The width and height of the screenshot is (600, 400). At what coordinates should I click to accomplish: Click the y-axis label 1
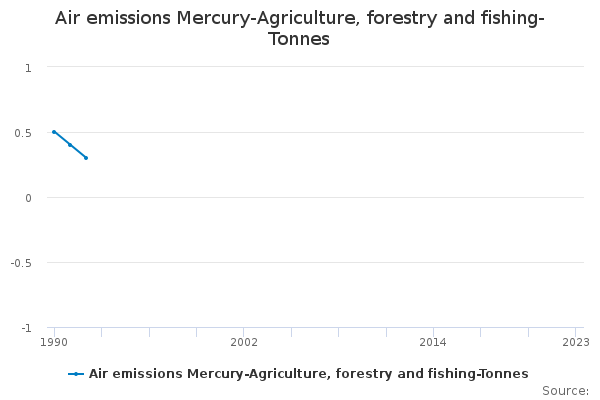point(29,68)
